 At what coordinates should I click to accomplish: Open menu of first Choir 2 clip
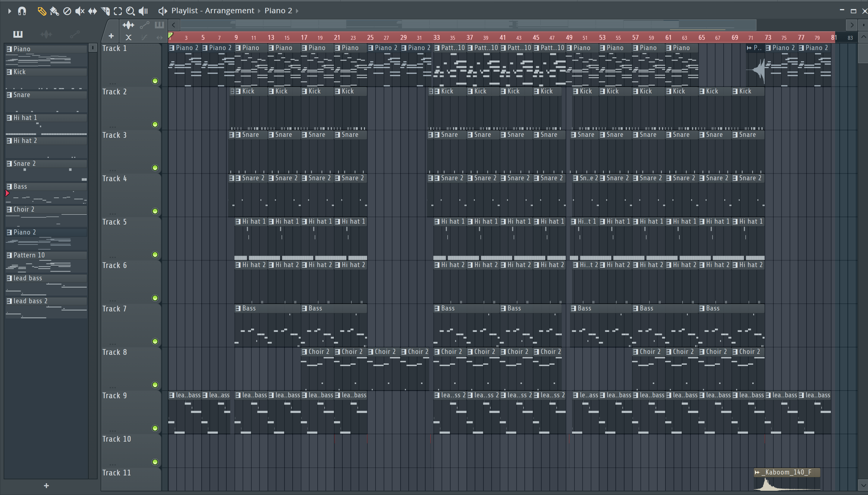304,352
